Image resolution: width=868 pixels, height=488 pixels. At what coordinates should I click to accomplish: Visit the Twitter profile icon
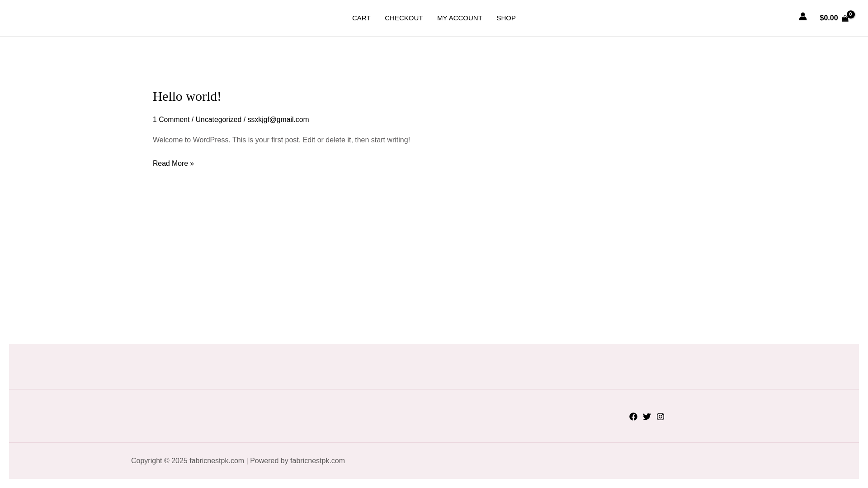click(647, 417)
